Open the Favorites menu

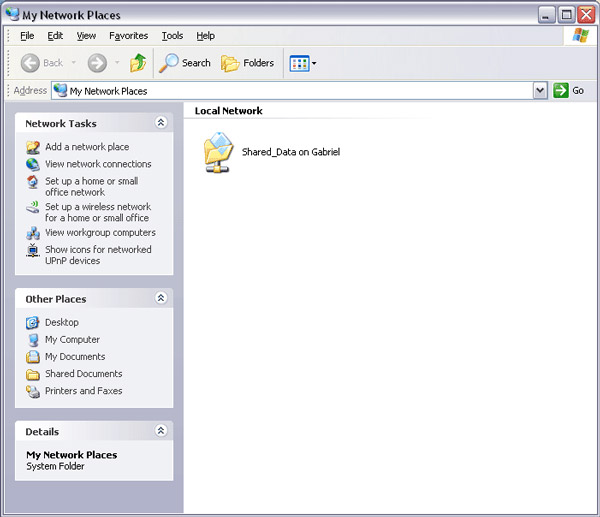pos(128,36)
